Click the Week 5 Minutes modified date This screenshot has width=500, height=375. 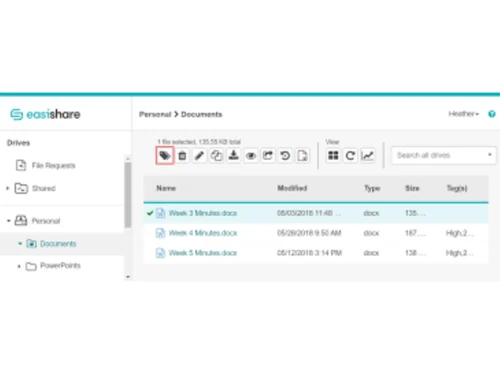coord(309,253)
